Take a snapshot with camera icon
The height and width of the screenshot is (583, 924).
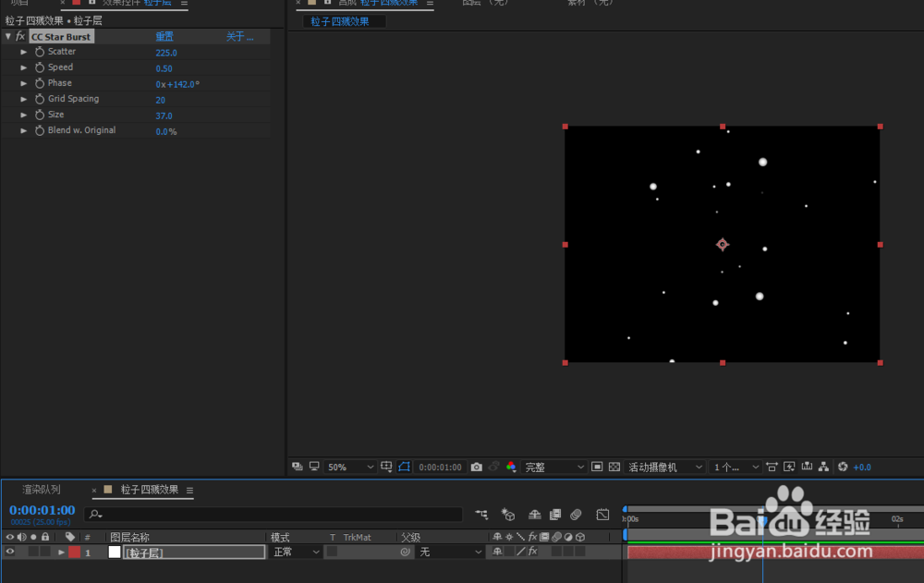click(476, 467)
